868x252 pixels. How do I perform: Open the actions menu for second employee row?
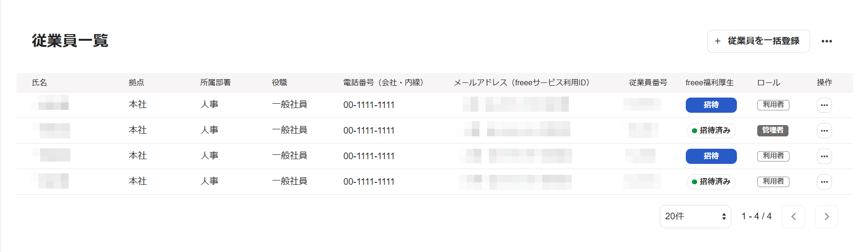(824, 131)
